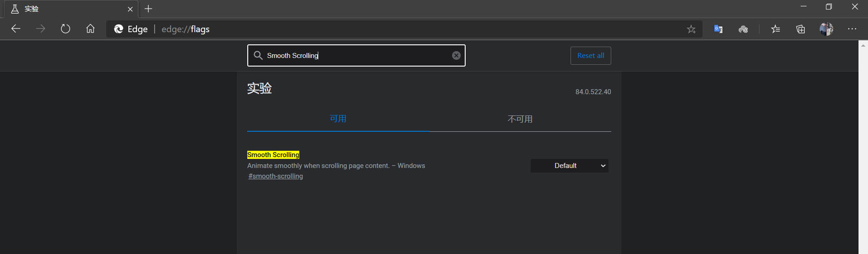
Task: Select the 可用 tab
Action: (x=338, y=119)
